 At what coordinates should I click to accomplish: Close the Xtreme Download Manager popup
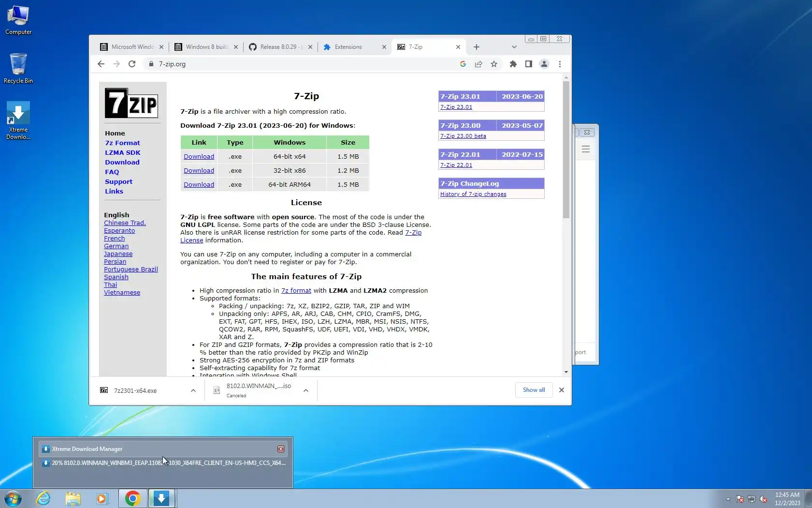tap(281, 449)
